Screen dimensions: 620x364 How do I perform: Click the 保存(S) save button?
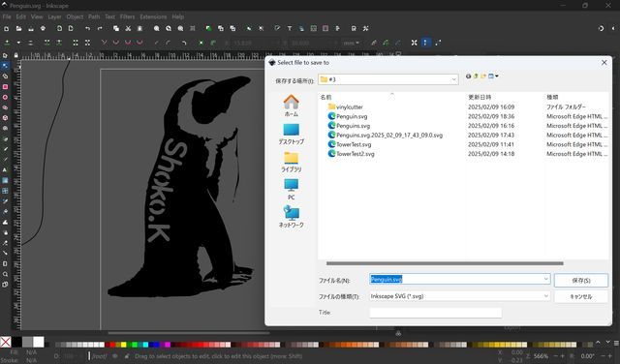(581, 280)
